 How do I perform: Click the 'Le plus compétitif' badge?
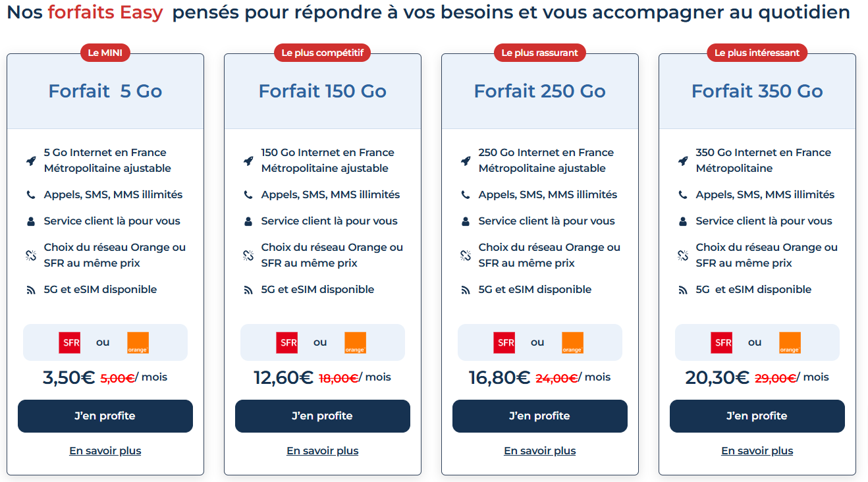click(x=322, y=52)
